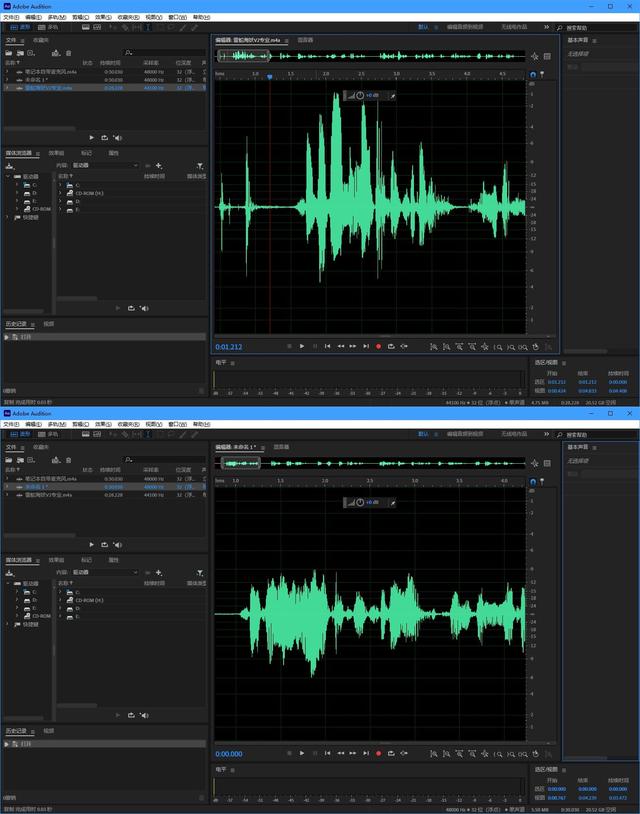Open the 编辑(E) menu in 未命名 1 window

tap(33, 424)
